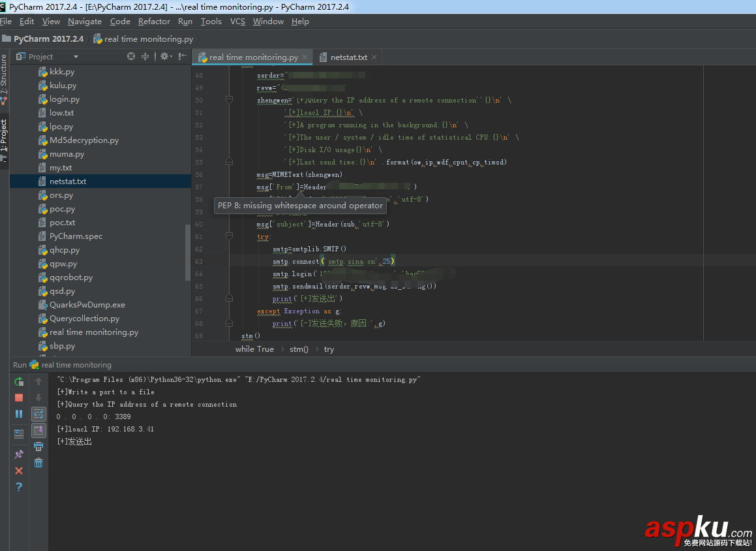This screenshot has width=756, height=551.
Task: Collapse fold marker at line 66
Action: pyautogui.click(x=229, y=298)
